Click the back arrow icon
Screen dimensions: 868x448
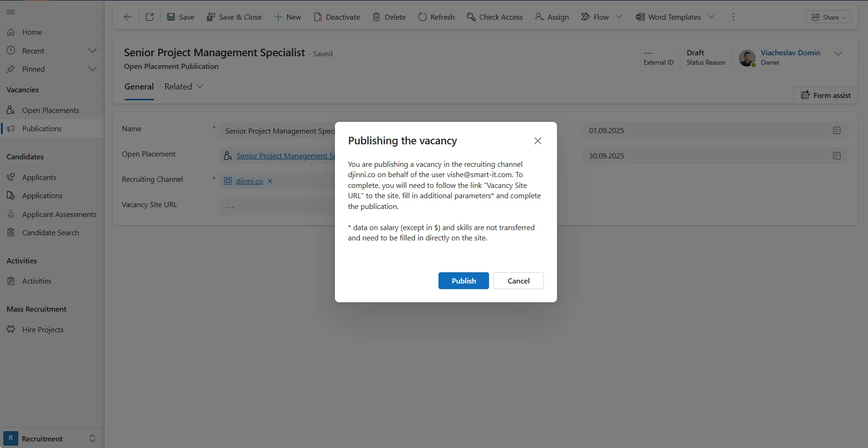[x=127, y=17]
